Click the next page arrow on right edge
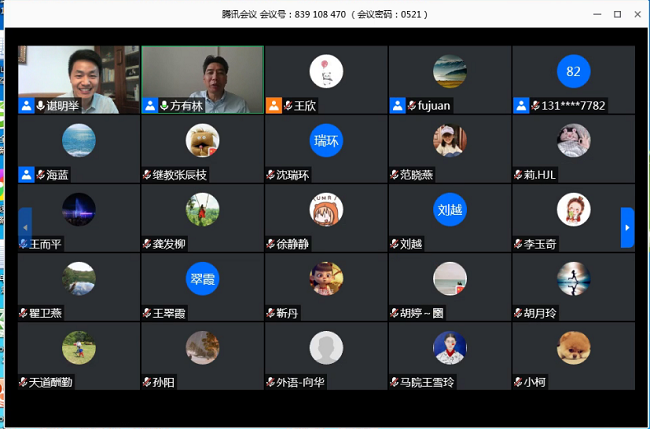 coord(627,227)
